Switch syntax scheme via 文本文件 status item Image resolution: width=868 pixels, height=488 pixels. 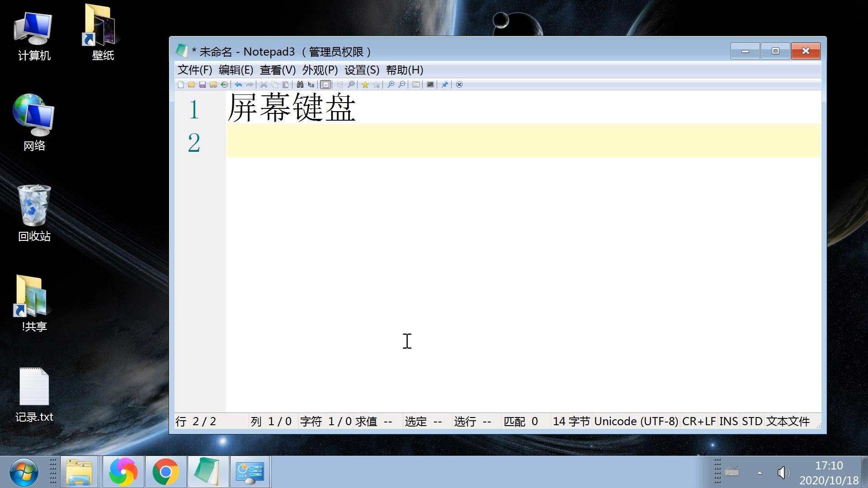tap(788, 421)
